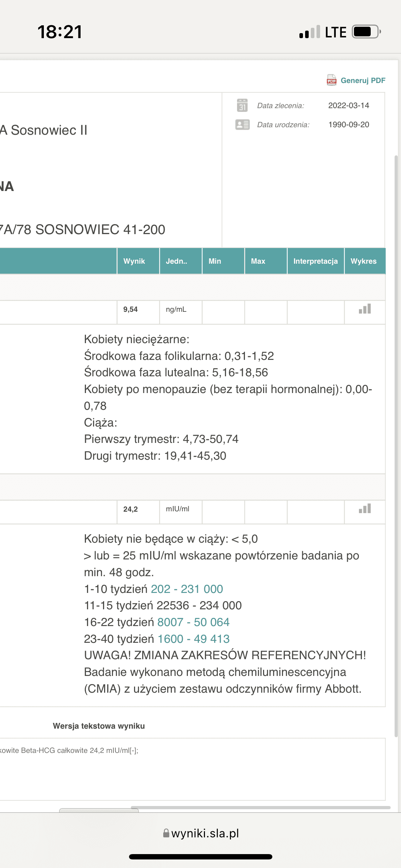Open chart icon for the 24,2 mIU/ml result
This screenshot has width=401, height=868.
(x=365, y=509)
